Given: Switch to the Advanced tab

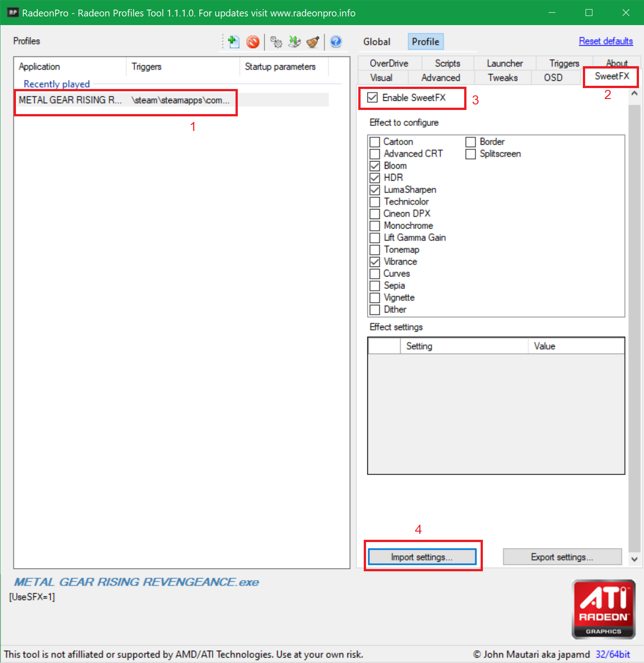Looking at the screenshot, I should coord(441,78).
